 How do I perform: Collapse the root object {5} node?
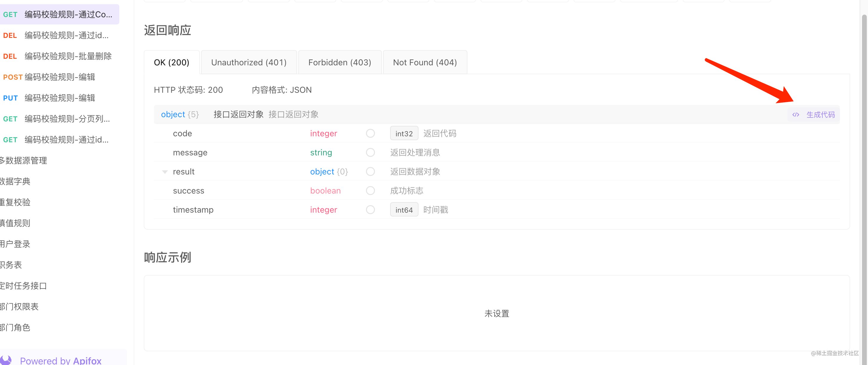180,115
